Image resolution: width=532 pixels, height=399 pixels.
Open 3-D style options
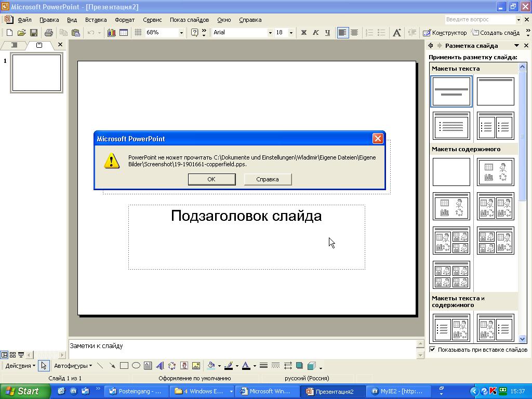click(311, 365)
